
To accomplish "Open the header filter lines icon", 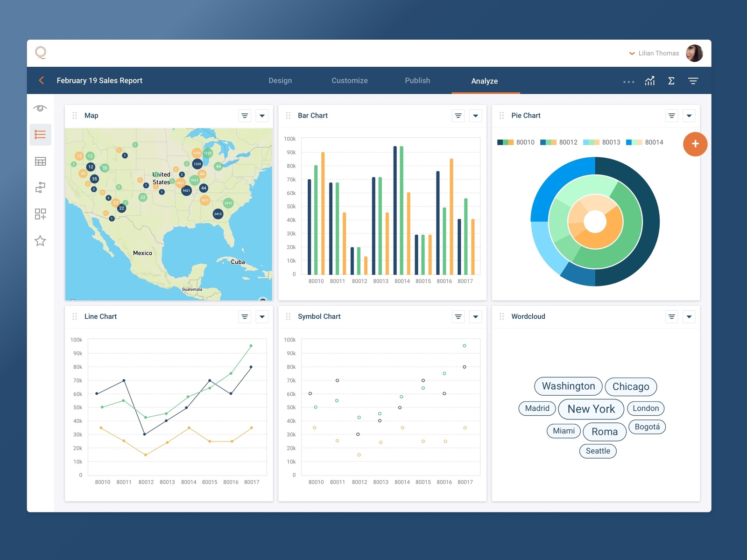I will [693, 81].
